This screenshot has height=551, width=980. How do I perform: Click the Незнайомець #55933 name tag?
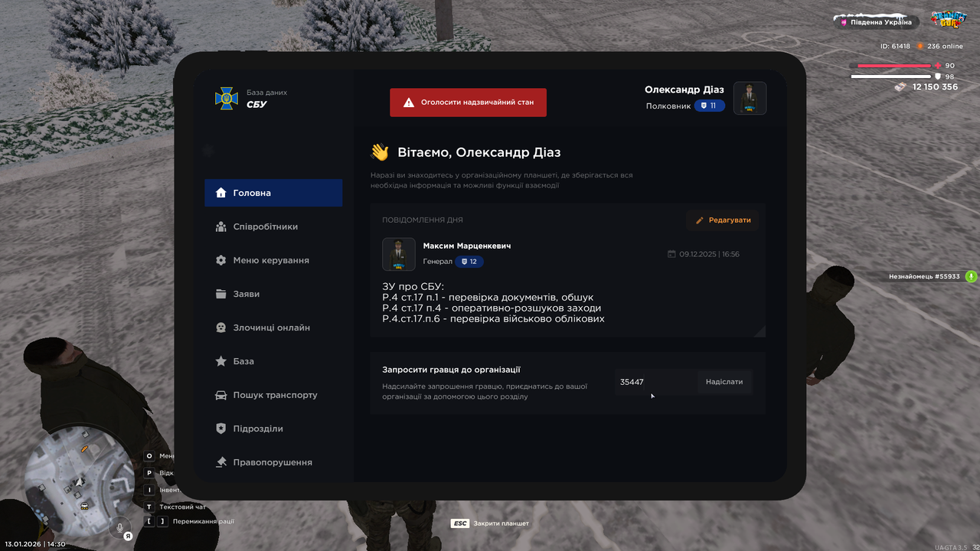[924, 276]
